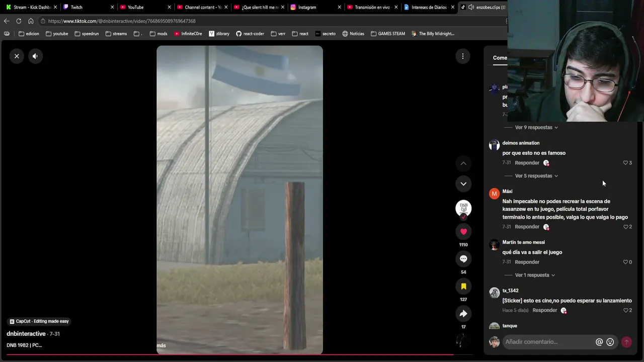Open the DNB creator avatar beside the video
644x362 pixels.
click(x=463, y=208)
